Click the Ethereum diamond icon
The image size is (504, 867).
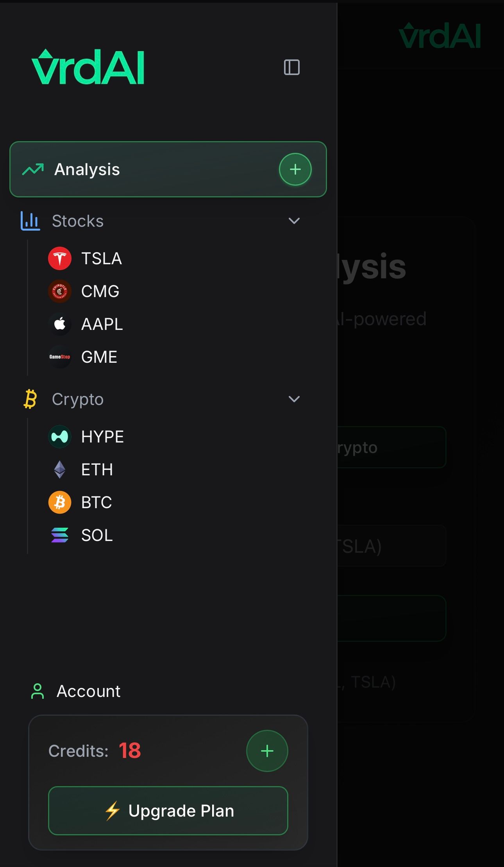60,469
